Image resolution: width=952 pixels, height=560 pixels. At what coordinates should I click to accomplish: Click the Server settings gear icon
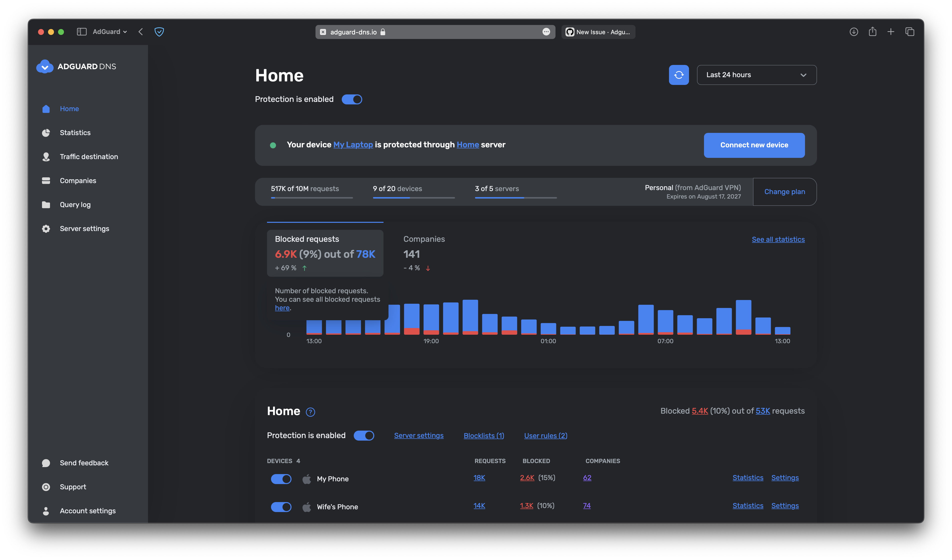(46, 229)
